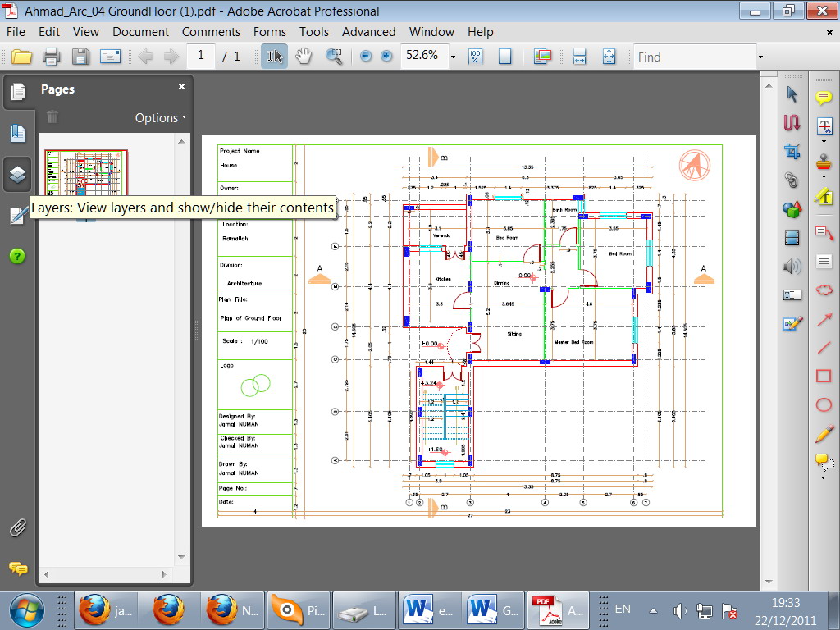This screenshot has height=630, width=840.
Task: Zoom out with the minus button
Action: [x=364, y=57]
